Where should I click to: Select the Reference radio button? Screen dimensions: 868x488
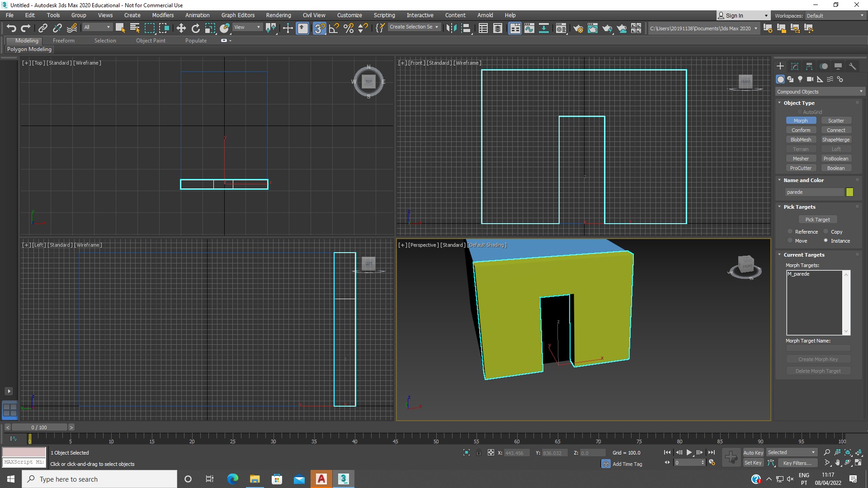click(x=790, y=231)
